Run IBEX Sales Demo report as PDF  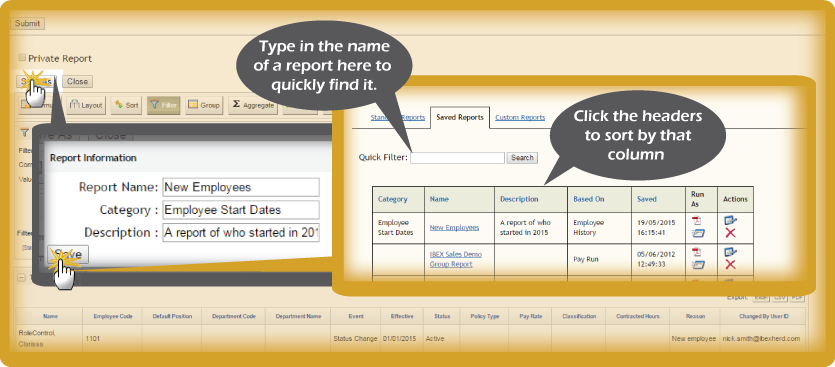click(696, 252)
